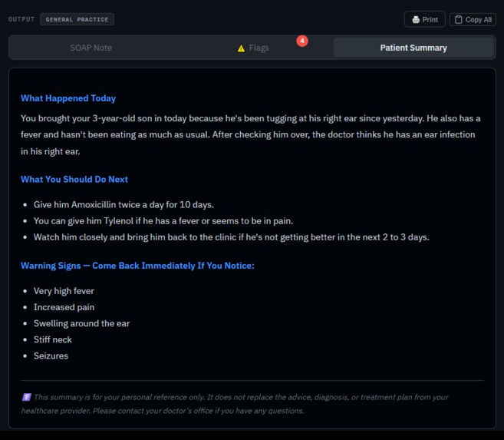504x440 pixels.
Task: Click the paragraph about the 3-year-old son
Action: (x=251, y=135)
